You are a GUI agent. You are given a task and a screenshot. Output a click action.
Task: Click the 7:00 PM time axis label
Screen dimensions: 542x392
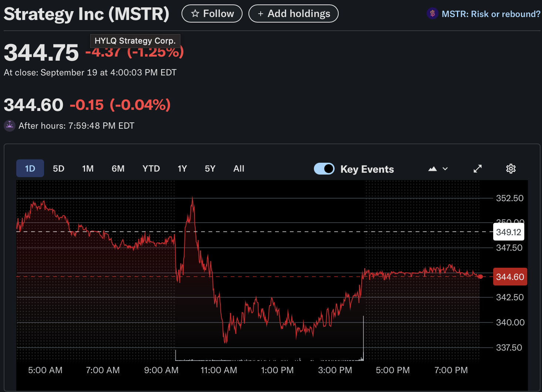click(x=451, y=370)
